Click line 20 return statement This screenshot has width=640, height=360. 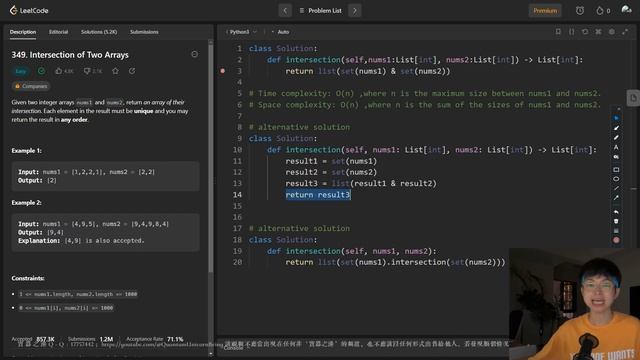pos(395,262)
